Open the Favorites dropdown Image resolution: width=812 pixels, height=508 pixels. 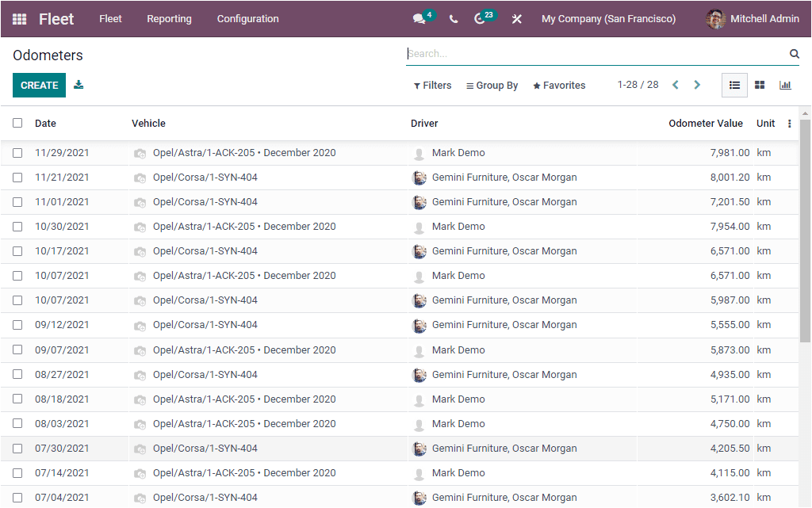point(558,85)
